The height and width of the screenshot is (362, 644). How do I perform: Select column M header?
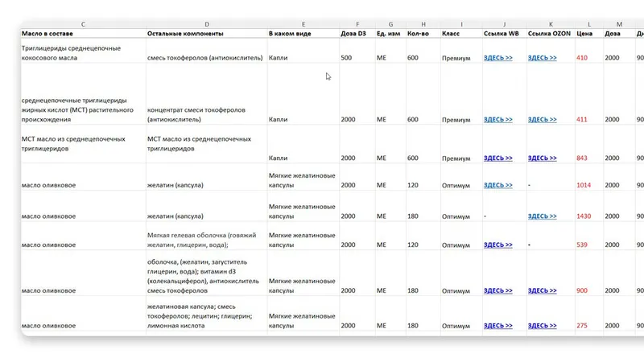tap(619, 24)
